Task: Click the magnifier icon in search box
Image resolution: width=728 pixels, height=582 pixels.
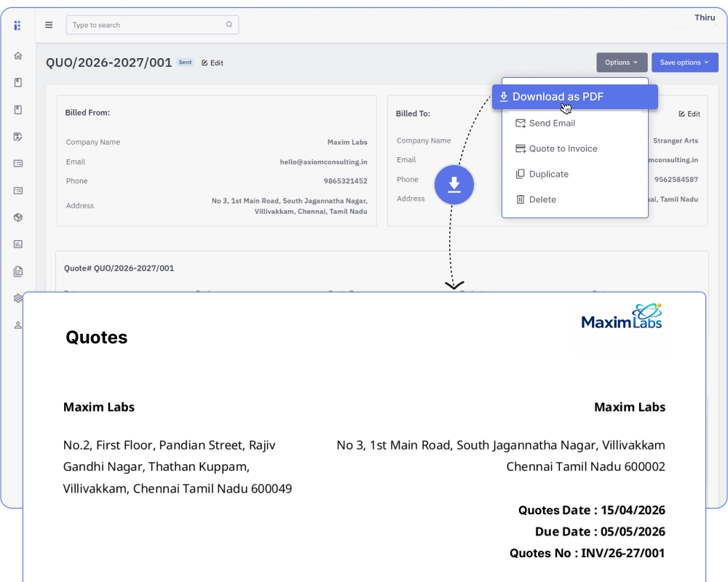Action: click(x=229, y=25)
